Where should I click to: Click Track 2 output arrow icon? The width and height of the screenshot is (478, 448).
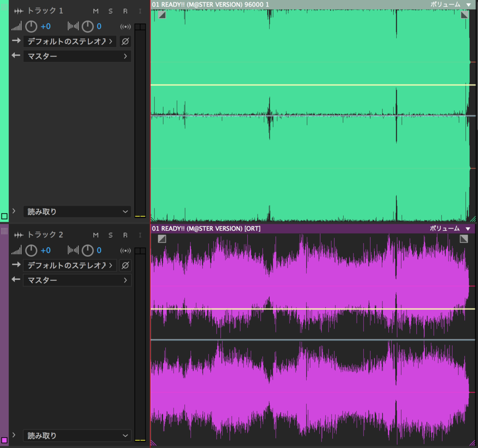coord(16,279)
